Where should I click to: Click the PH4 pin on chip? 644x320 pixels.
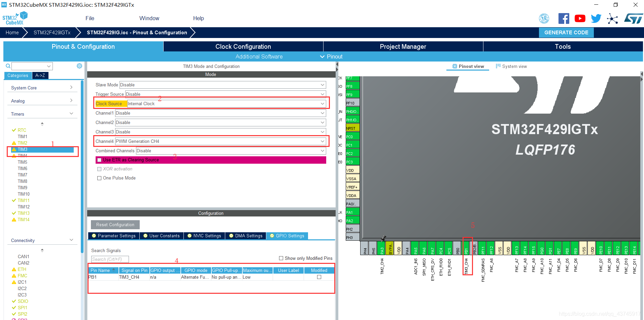click(365, 248)
